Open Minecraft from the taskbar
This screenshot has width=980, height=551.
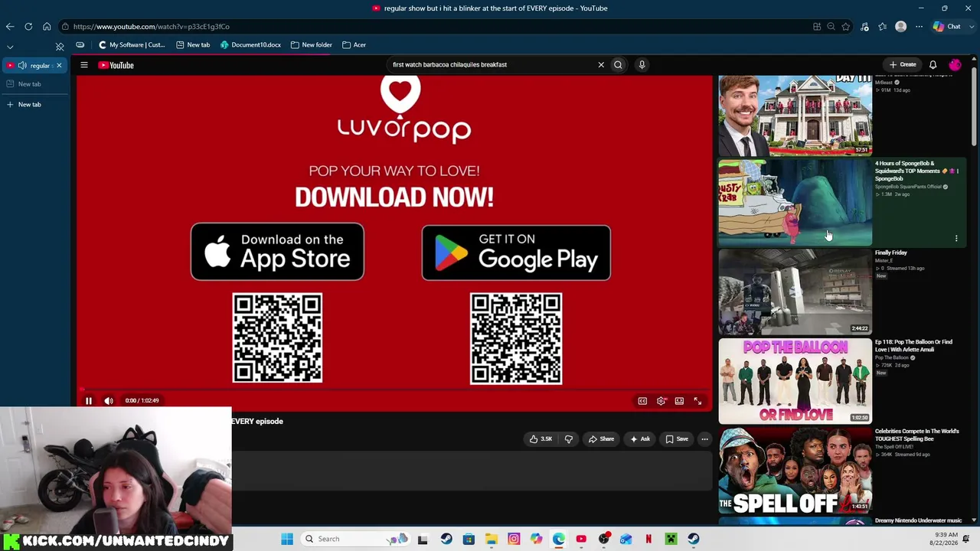[x=671, y=539]
